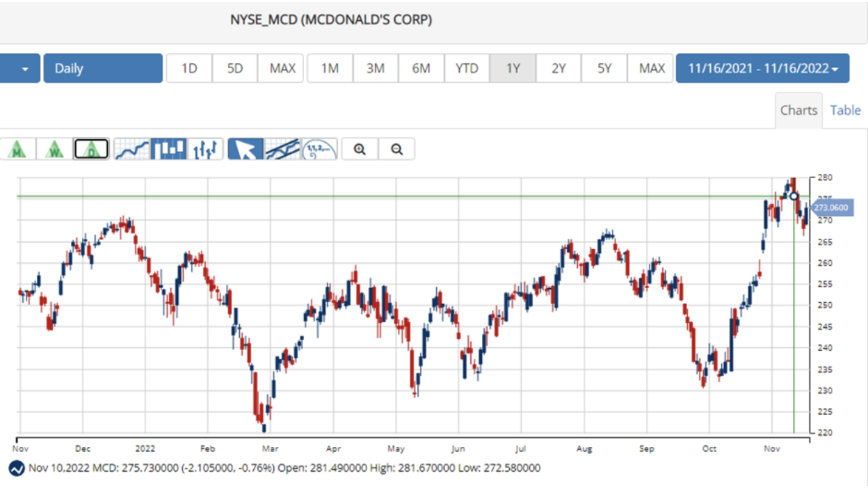Image resolution: width=868 pixels, height=490 pixels.
Task: Switch to OHLC bar chart style
Action: point(205,149)
